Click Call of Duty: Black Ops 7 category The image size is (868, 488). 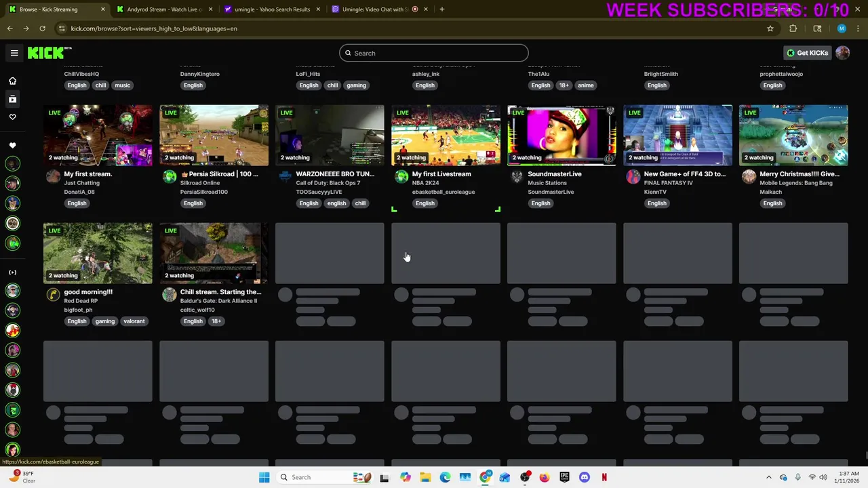(328, 183)
